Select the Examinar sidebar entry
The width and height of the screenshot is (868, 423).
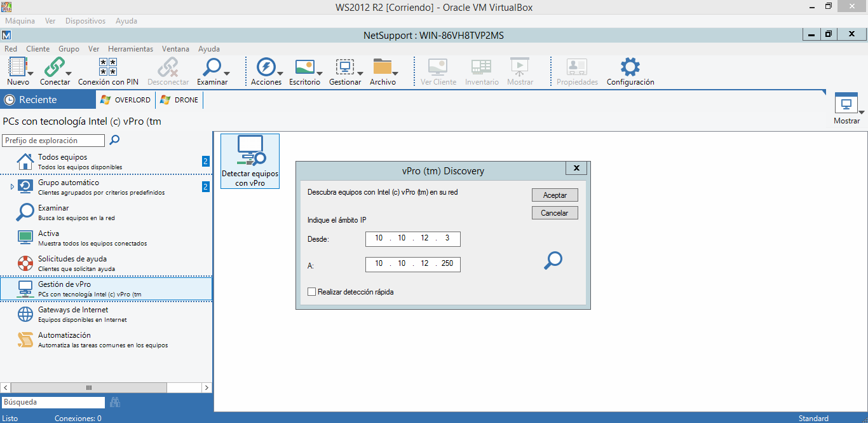tap(106, 212)
